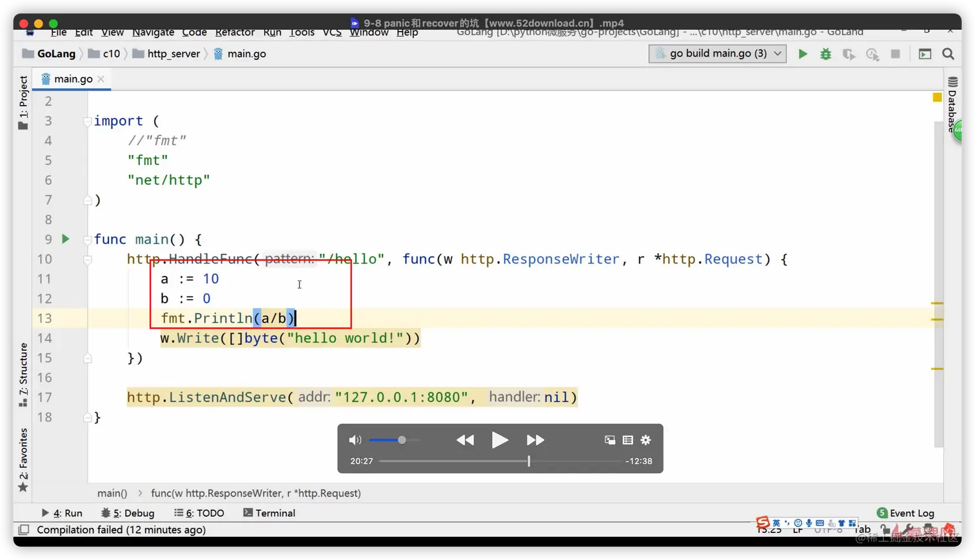Open the Tools menu
Screen dimensions: 975x560
(x=302, y=32)
